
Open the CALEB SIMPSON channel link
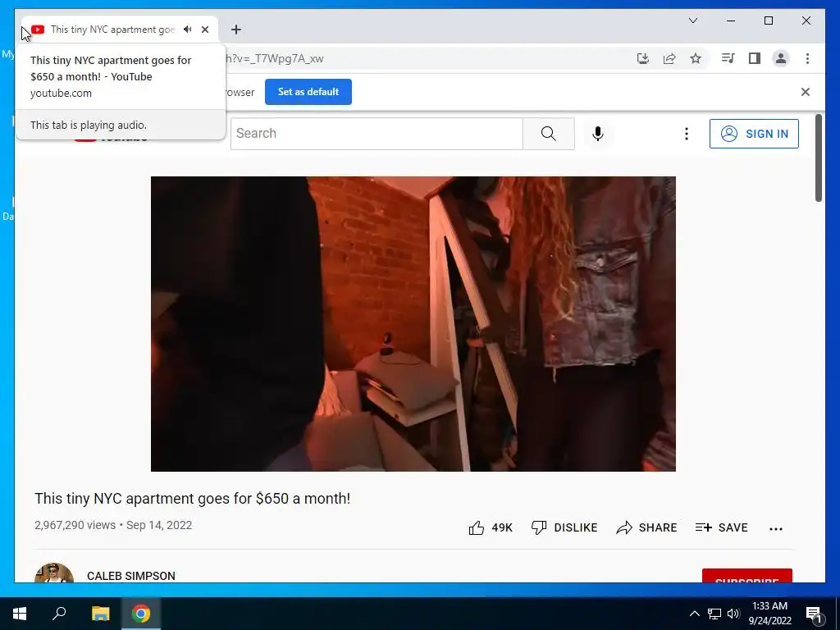[130, 576]
